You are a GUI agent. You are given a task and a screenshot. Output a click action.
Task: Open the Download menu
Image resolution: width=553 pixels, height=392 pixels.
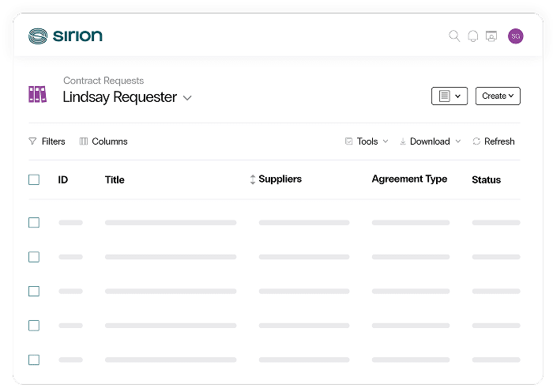click(431, 141)
